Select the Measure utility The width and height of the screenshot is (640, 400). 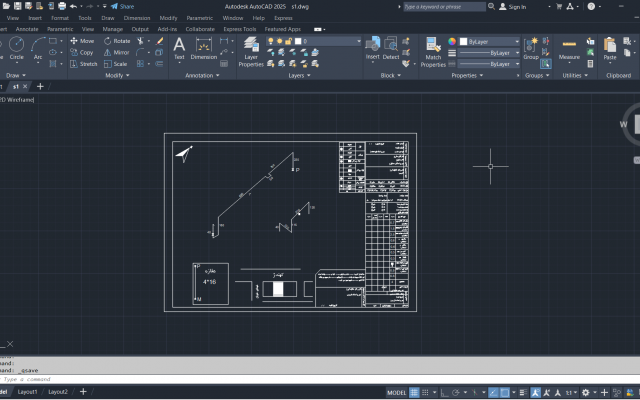point(569,49)
